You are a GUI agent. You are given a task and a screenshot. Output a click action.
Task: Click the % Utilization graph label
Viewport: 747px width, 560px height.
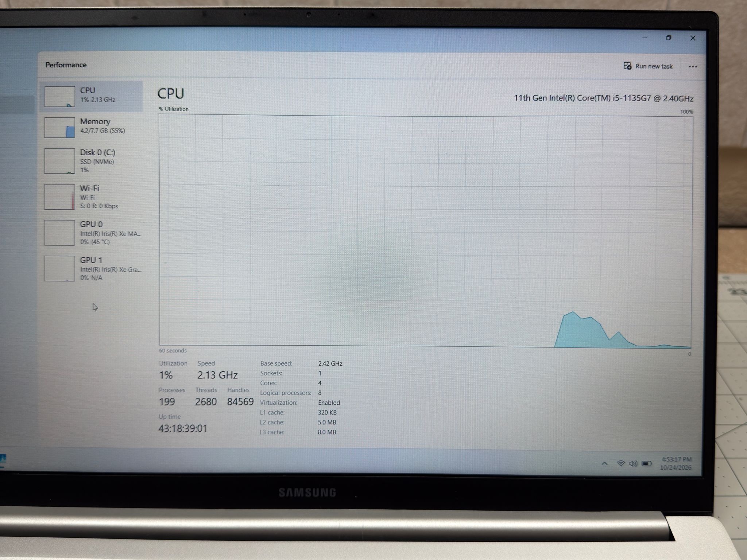[x=174, y=109]
